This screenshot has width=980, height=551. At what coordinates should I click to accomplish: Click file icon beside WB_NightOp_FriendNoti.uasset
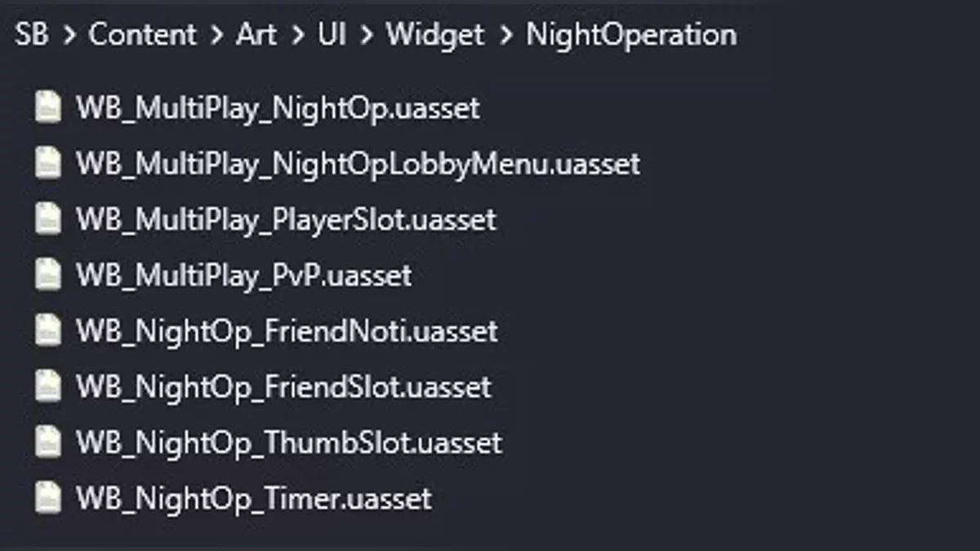48,331
